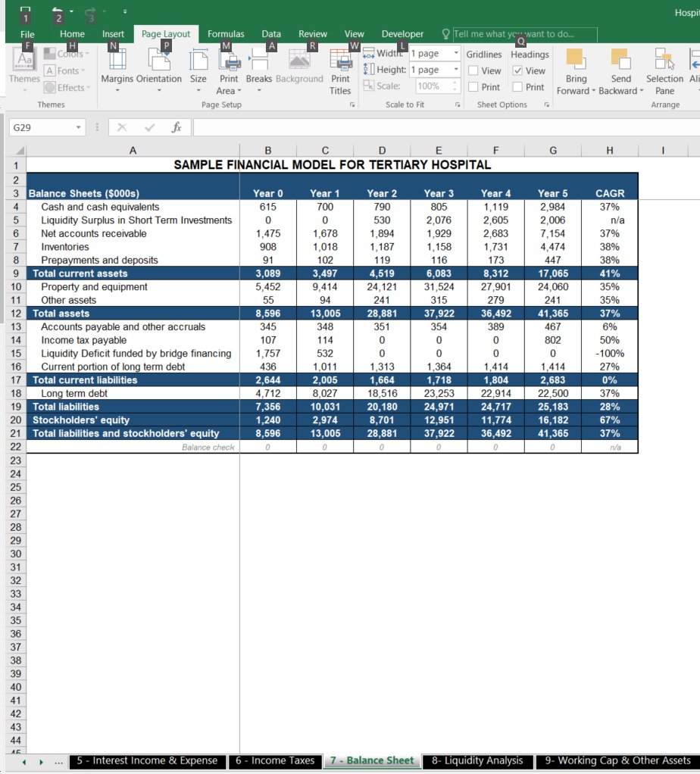Click Bring Forward icon
The image size is (700, 774).
pyautogui.click(x=576, y=59)
